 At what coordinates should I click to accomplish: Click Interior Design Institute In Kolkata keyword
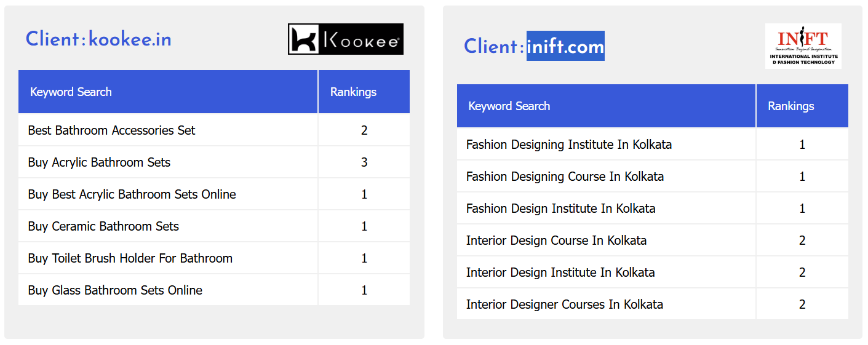point(560,272)
